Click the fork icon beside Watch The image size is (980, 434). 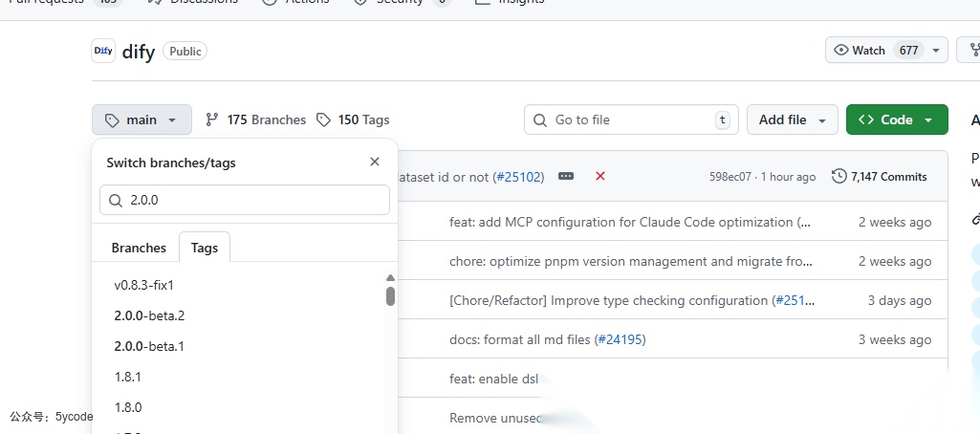coord(973,50)
